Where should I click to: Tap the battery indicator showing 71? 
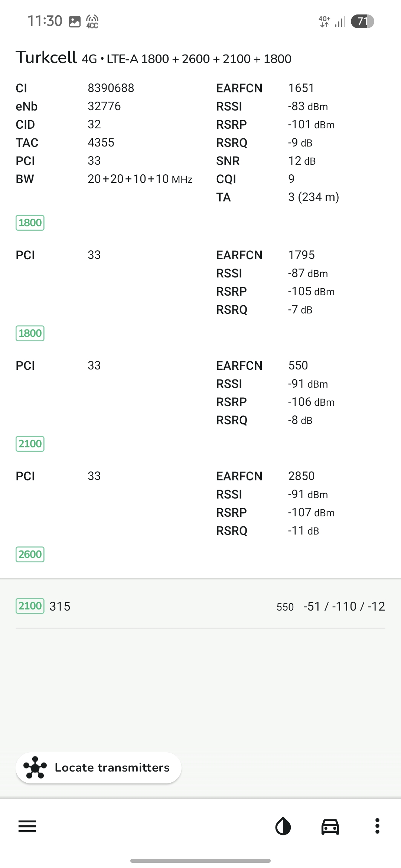point(362,21)
